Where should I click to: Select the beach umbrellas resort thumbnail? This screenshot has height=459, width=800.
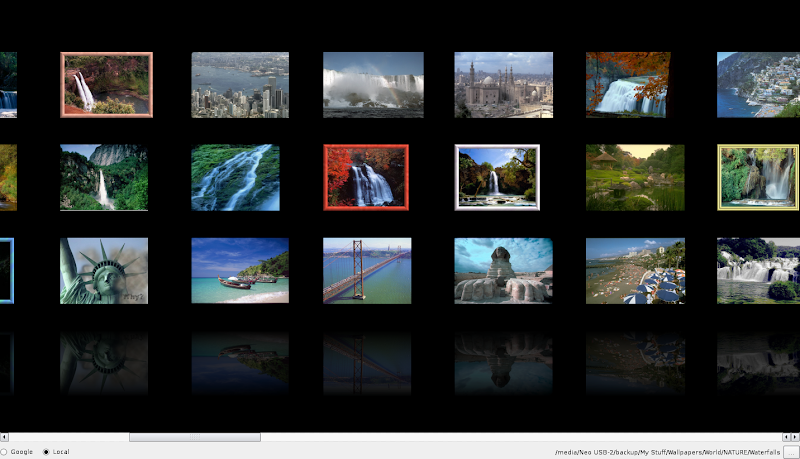(x=635, y=270)
